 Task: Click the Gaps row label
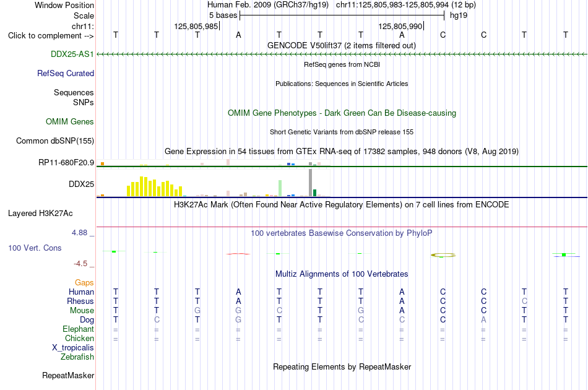pyautogui.click(x=84, y=283)
